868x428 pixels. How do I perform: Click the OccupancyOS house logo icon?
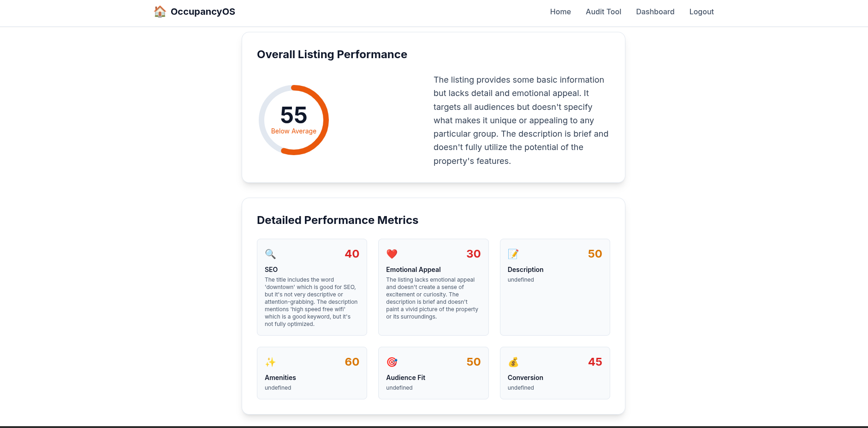point(160,12)
